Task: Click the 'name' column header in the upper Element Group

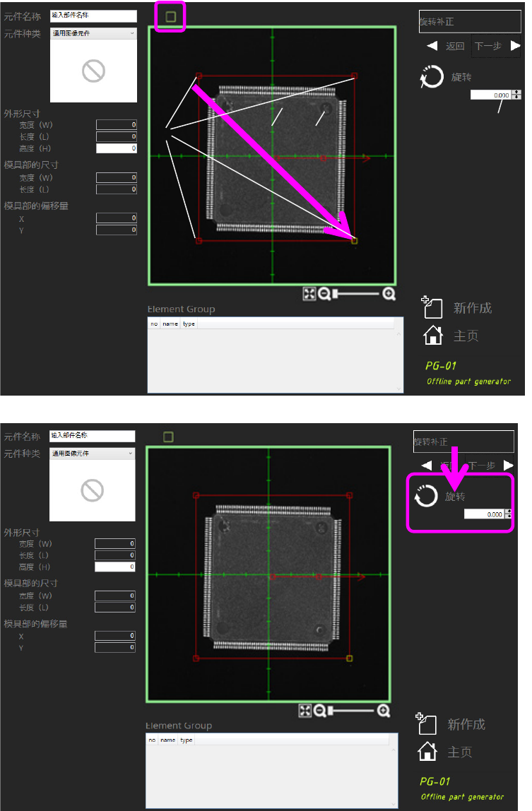Action: 170,324
